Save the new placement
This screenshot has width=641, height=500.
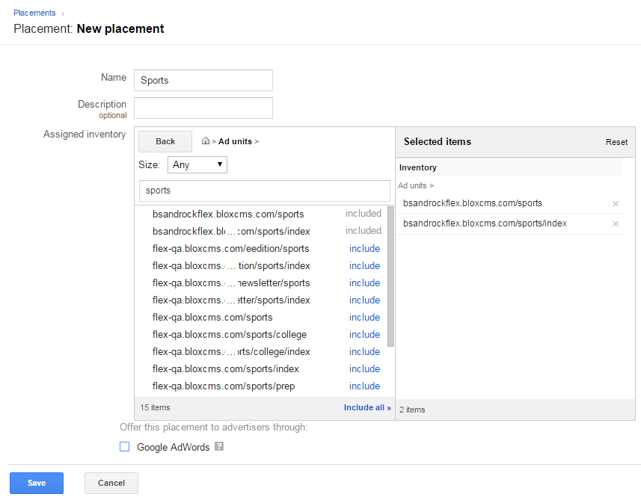[x=37, y=483]
